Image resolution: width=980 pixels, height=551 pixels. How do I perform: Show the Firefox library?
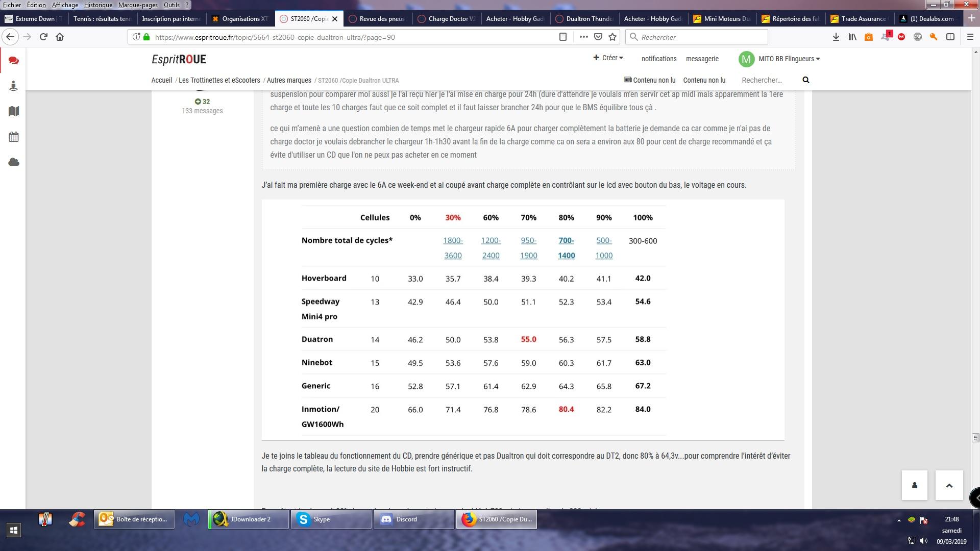(x=852, y=37)
